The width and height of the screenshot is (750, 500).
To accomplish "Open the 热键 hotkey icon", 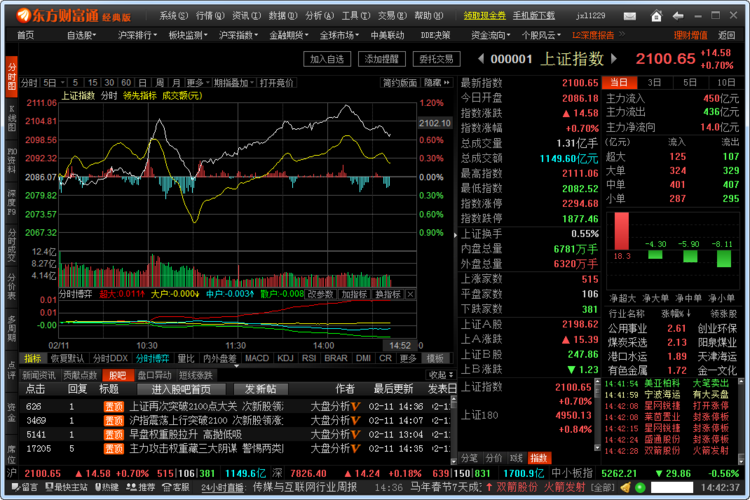I will [106, 487].
